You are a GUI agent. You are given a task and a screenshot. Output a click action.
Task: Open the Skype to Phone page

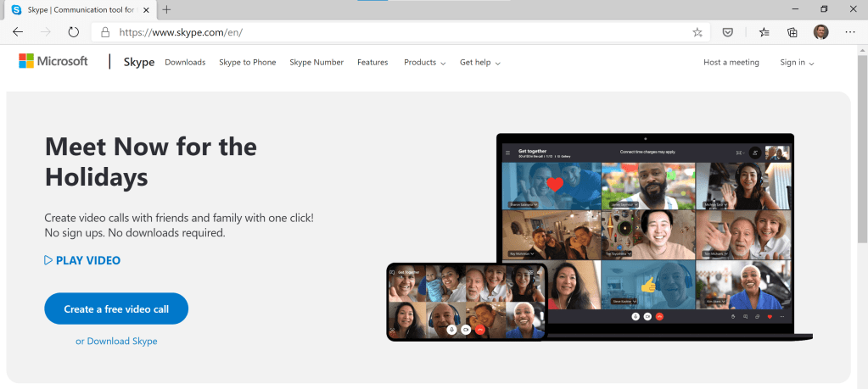(247, 63)
